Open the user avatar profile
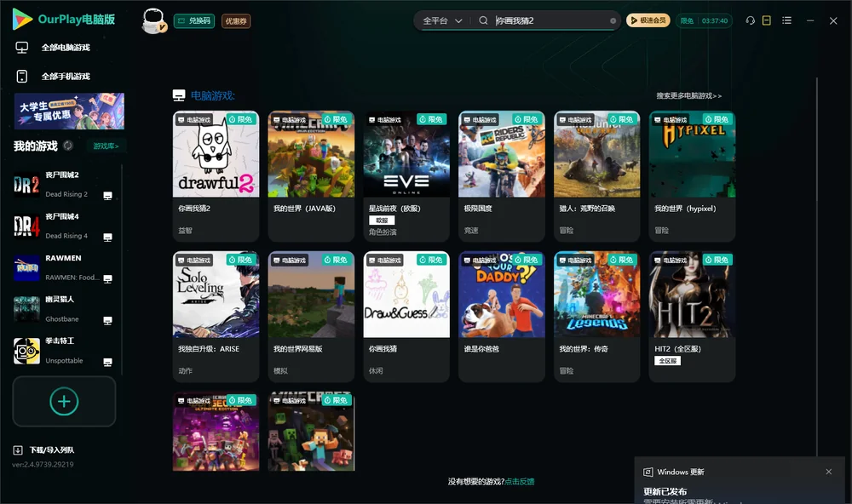Viewport: 852px width, 504px height. pos(154,20)
